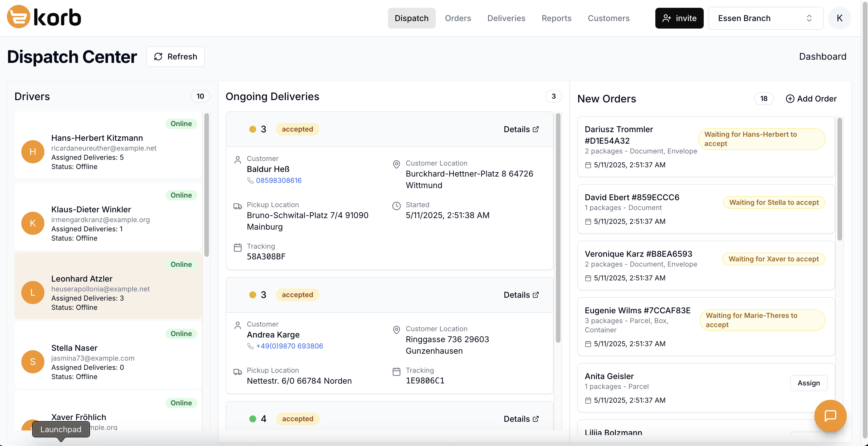The width and height of the screenshot is (868, 446).
Task: Click Klaus-Dieter Winkler's avatar K
Action: click(33, 223)
